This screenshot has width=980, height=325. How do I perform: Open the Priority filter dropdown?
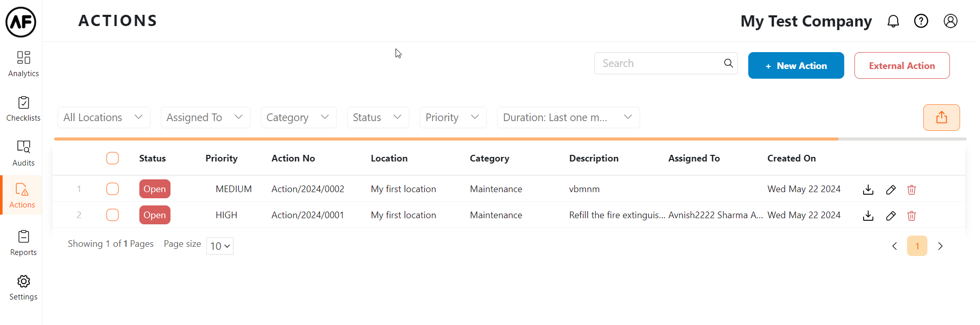tap(453, 118)
